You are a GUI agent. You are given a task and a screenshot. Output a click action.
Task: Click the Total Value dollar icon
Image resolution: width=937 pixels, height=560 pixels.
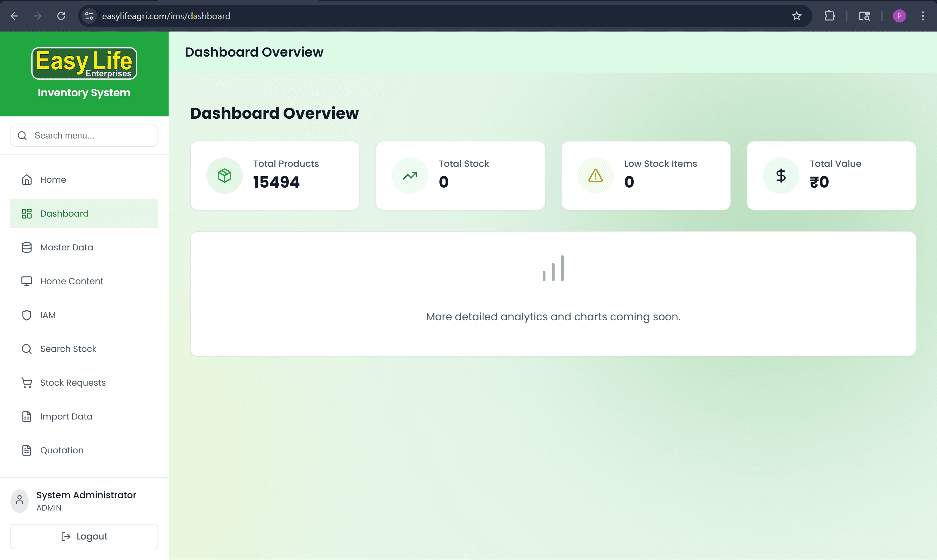(781, 175)
